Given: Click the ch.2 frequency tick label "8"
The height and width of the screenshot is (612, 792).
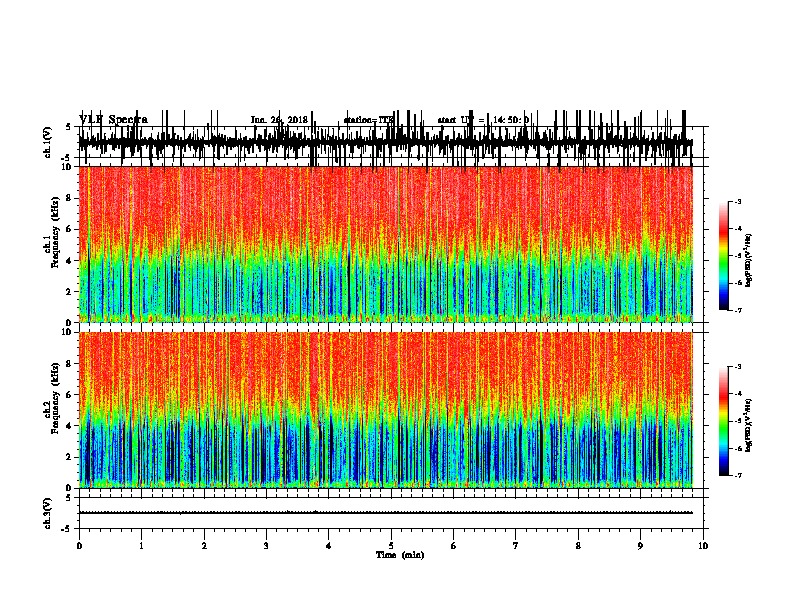Looking at the screenshot, I should click(69, 364).
